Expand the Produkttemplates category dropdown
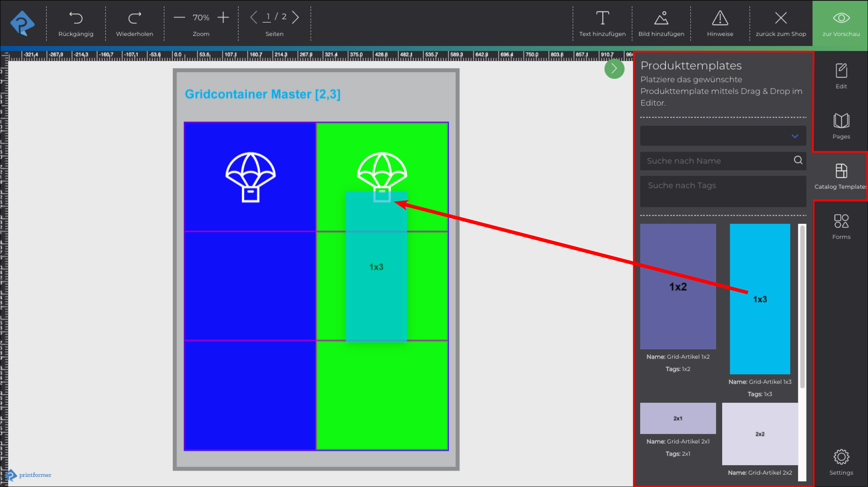Viewport: 868px width, 487px height. tap(723, 136)
